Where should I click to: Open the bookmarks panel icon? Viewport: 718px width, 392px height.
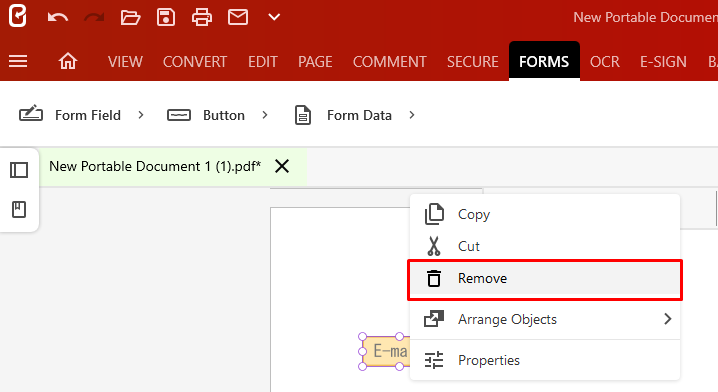19,209
